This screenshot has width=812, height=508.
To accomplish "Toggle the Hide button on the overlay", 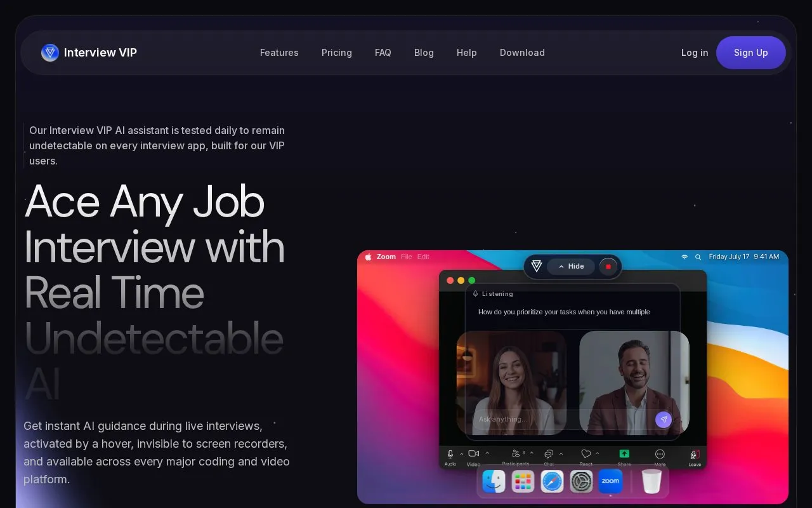I will [571, 267].
